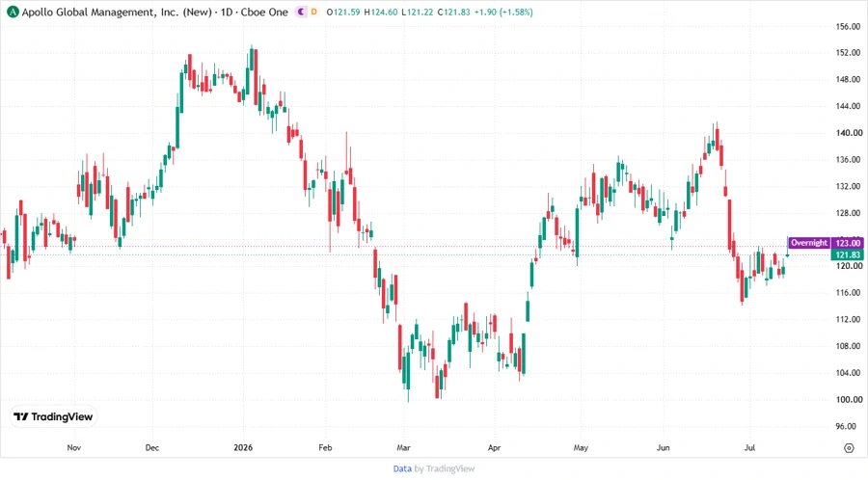Screen dimensions: 868x480
Task: Click the 100.00 price axis label
Action: coord(848,399)
